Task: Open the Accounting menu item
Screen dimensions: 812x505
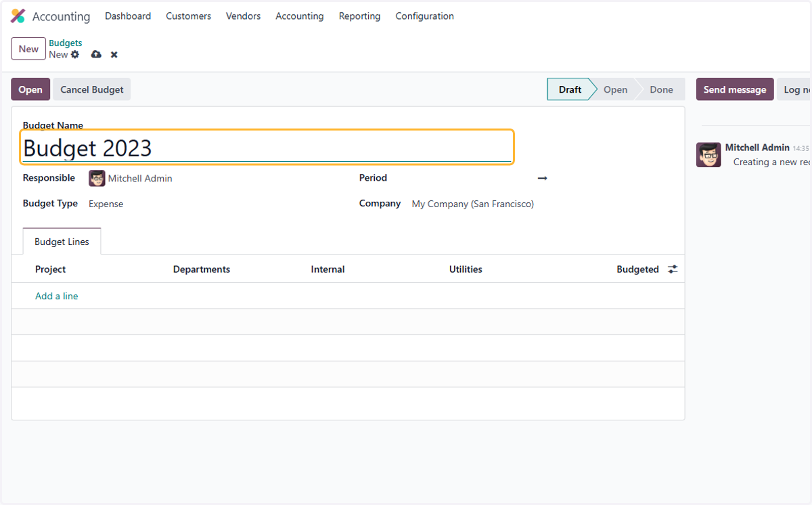Action: click(x=299, y=16)
